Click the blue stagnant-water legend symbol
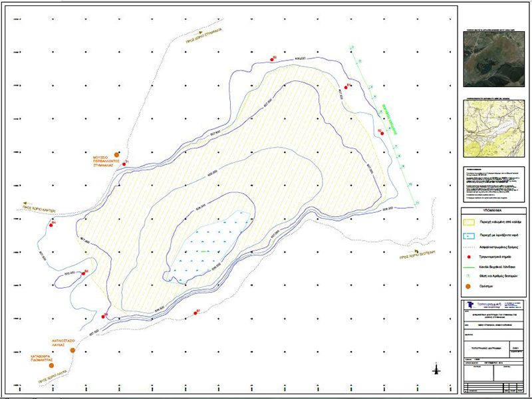The width and height of the screenshot is (532, 399). [469, 235]
